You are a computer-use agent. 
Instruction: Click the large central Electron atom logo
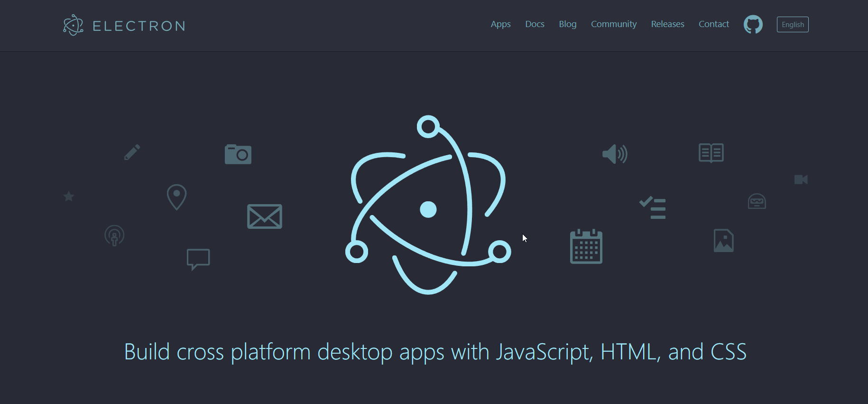[x=428, y=205]
